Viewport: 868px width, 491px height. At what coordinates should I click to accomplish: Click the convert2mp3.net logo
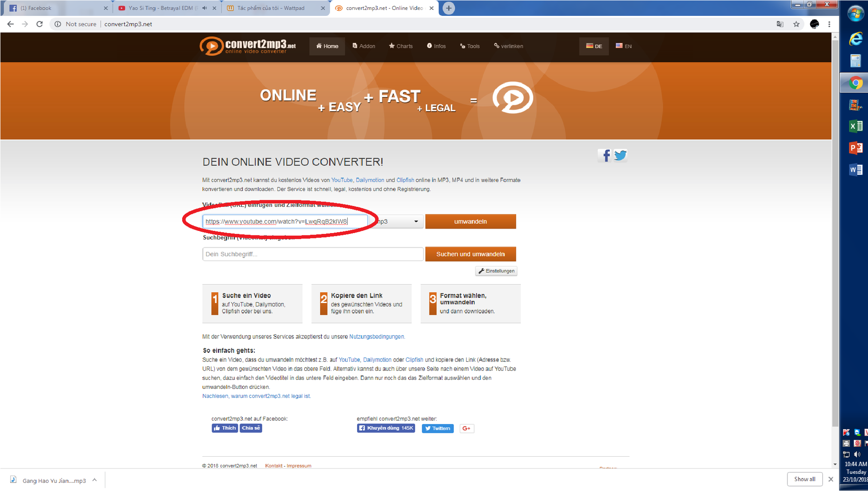tap(248, 46)
